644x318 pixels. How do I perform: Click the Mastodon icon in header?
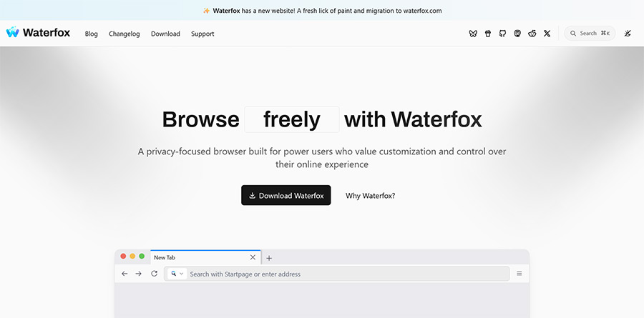pyautogui.click(x=517, y=34)
